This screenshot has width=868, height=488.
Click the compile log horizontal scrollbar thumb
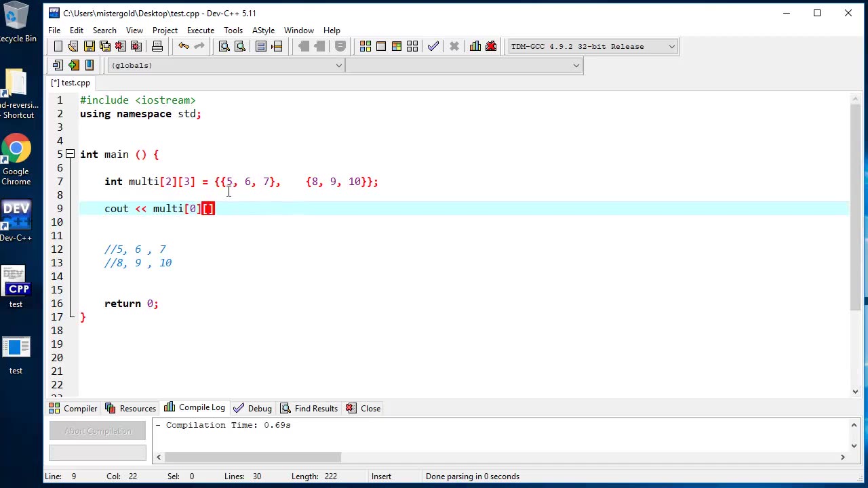(x=253, y=457)
